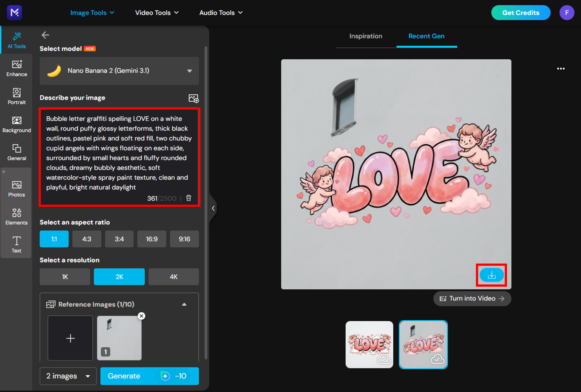The height and width of the screenshot is (392, 581).
Task: Switch to the Inspiration tab
Action: pos(365,36)
